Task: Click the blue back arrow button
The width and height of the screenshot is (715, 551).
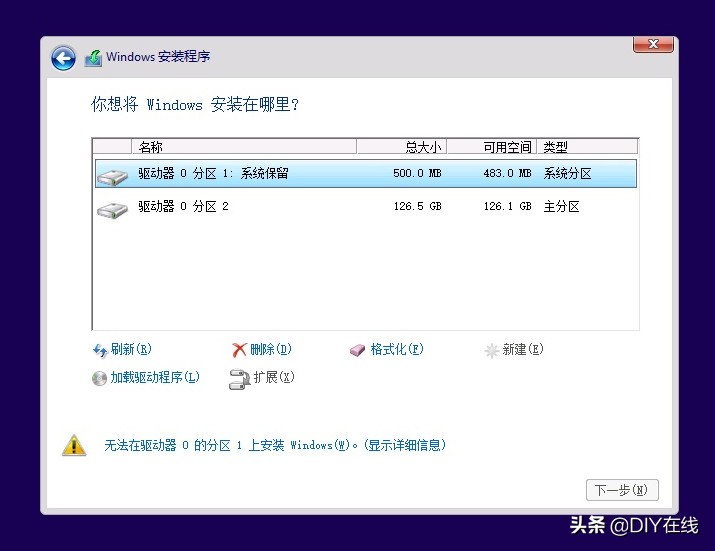Action: [63, 58]
